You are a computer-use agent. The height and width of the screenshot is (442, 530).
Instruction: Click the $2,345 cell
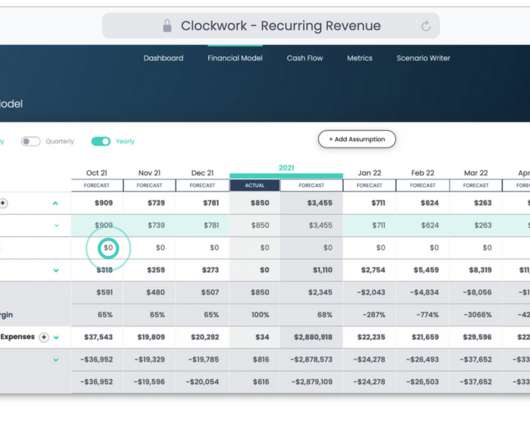click(320, 292)
